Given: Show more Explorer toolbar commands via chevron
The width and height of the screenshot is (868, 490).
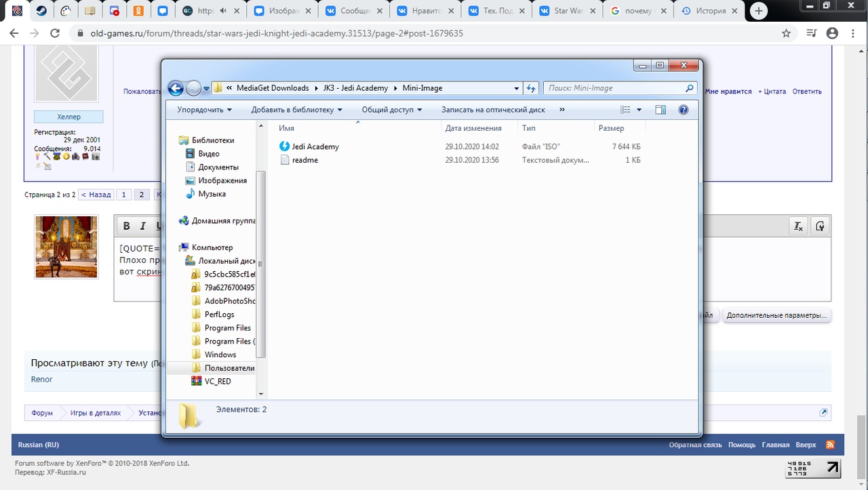Looking at the screenshot, I should coord(561,110).
